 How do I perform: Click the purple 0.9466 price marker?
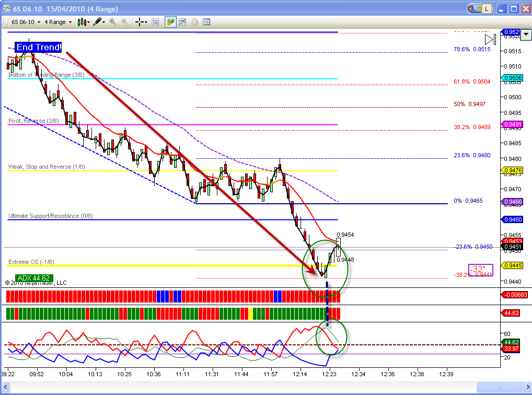click(512, 202)
